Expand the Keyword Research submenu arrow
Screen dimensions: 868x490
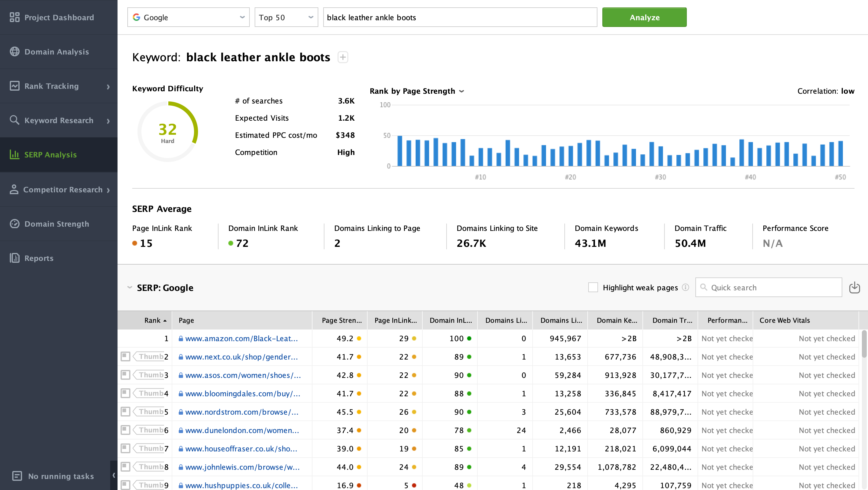coord(108,121)
